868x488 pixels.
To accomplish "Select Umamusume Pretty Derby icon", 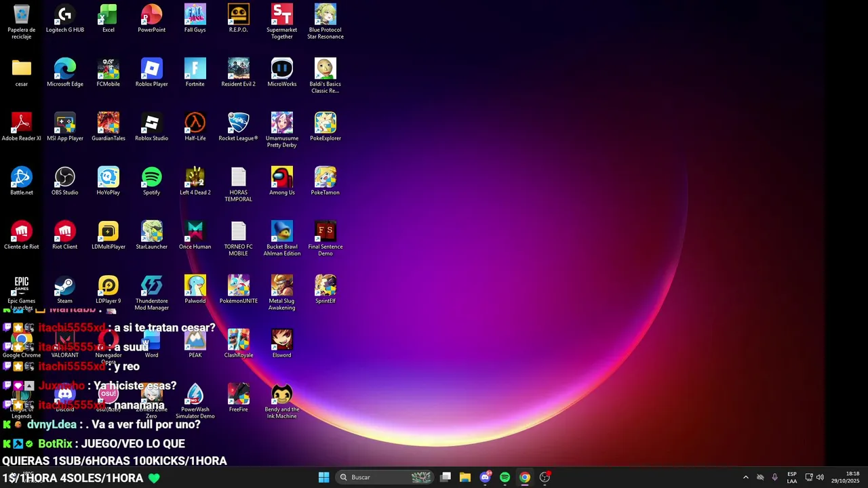I will point(282,130).
